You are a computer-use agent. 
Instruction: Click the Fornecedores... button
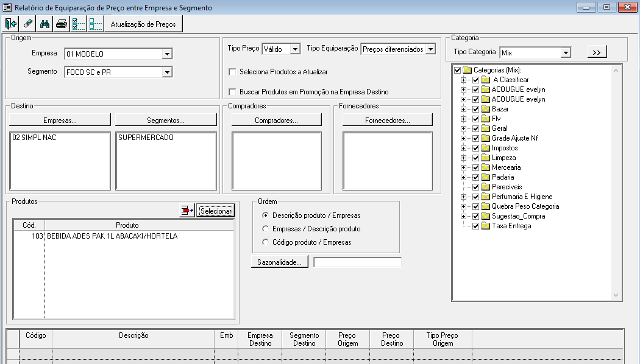coord(387,121)
